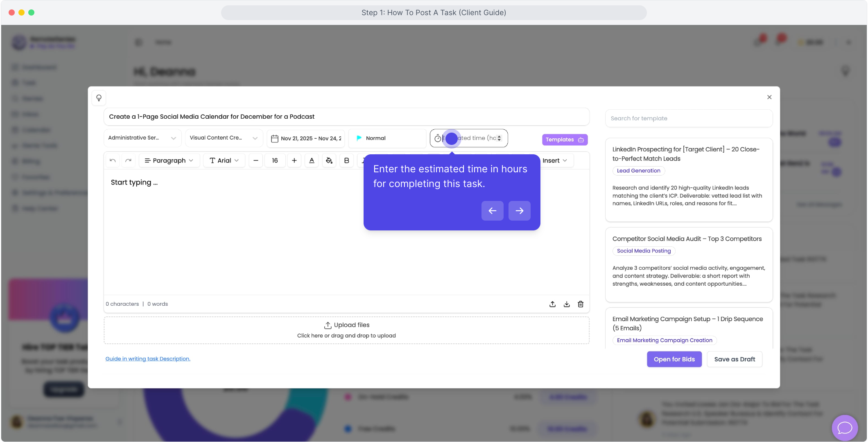This screenshot has height=442, width=868.
Task: Open the text color picker
Action: click(312, 160)
